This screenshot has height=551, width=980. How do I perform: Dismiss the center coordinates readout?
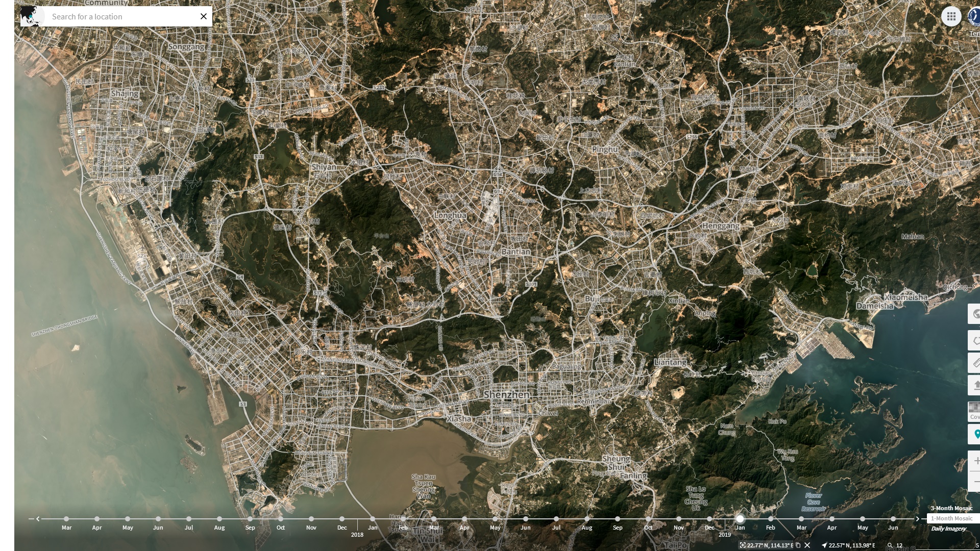click(807, 545)
